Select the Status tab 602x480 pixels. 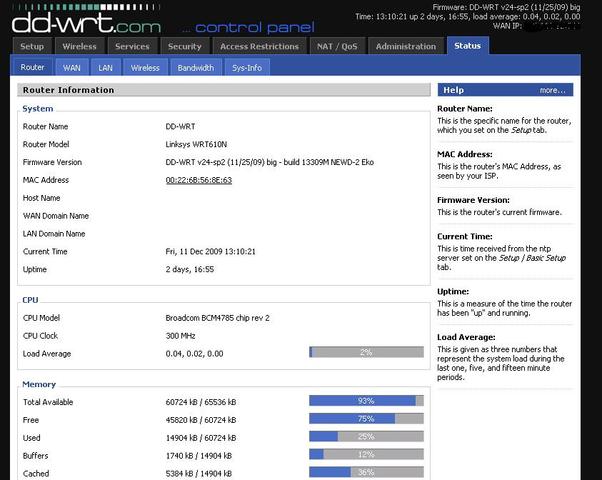pos(468,46)
